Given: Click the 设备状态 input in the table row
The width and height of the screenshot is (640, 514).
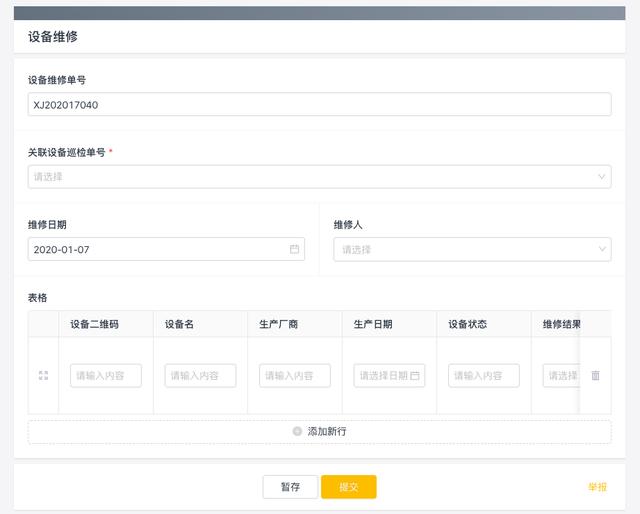Looking at the screenshot, I should pyautogui.click(x=483, y=375).
